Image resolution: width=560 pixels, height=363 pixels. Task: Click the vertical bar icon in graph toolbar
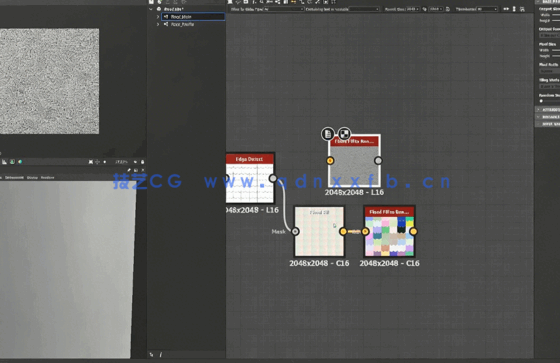pos(514,9)
